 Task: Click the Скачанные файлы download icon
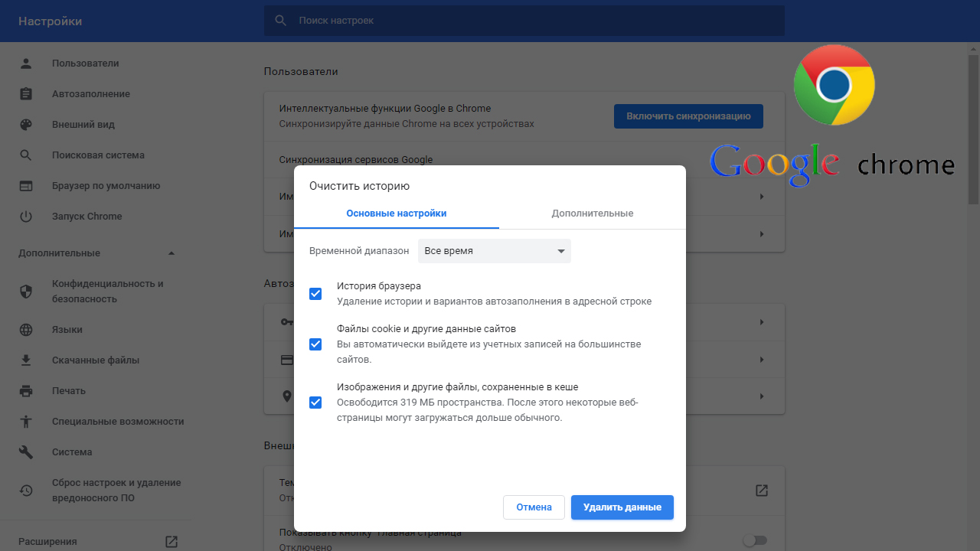pyautogui.click(x=26, y=360)
